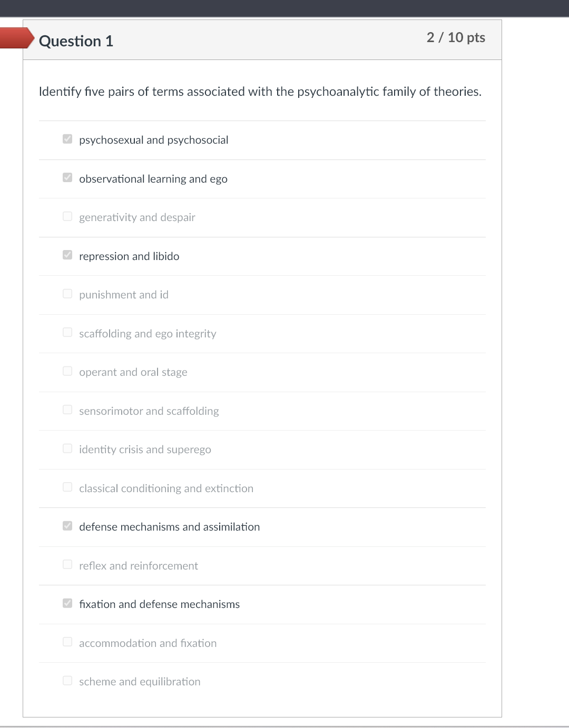This screenshot has width=569, height=728.
Task: Check the scaffolding and ego integrity option
Action: click(67, 332)
